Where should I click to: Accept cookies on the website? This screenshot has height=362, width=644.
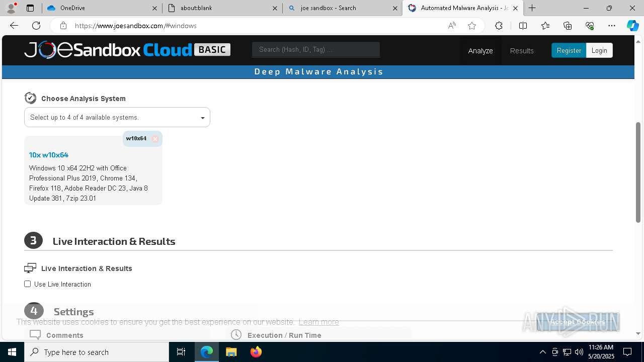578,322
